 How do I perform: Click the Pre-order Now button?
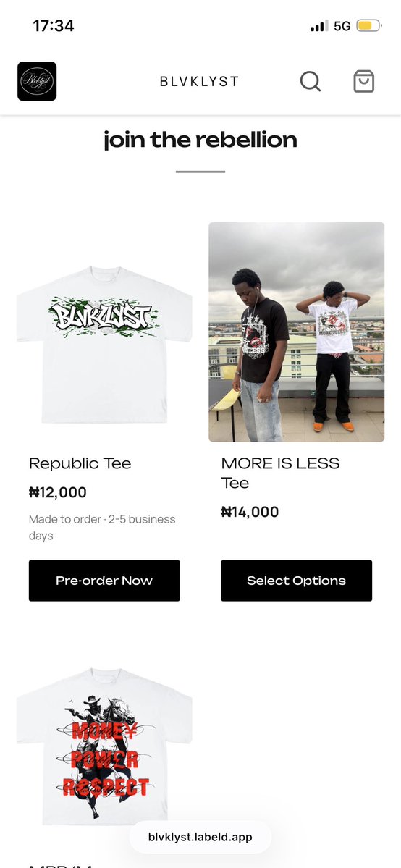point(104,581)
